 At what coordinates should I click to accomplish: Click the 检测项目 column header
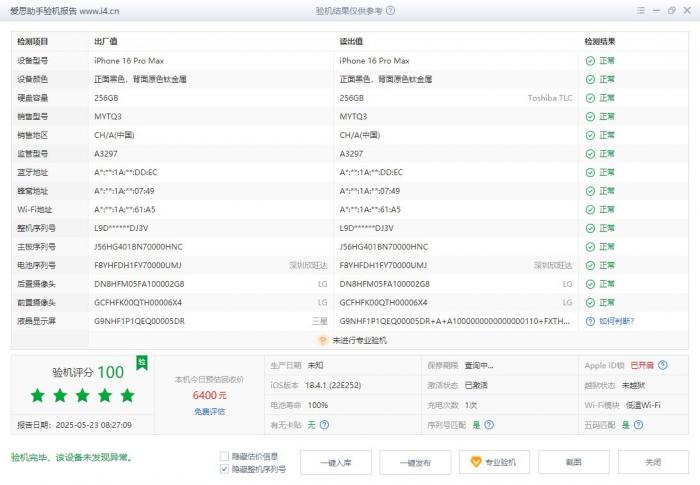coord(33,42)
